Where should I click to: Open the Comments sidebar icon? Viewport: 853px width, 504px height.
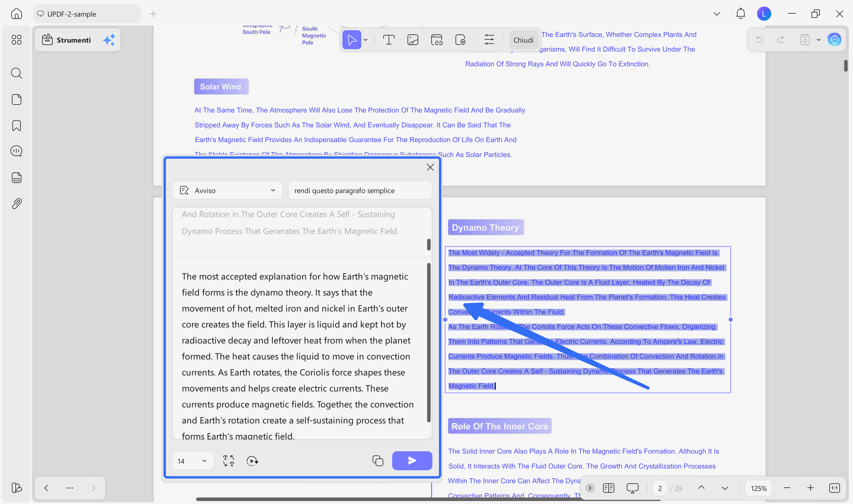point(16,151)
